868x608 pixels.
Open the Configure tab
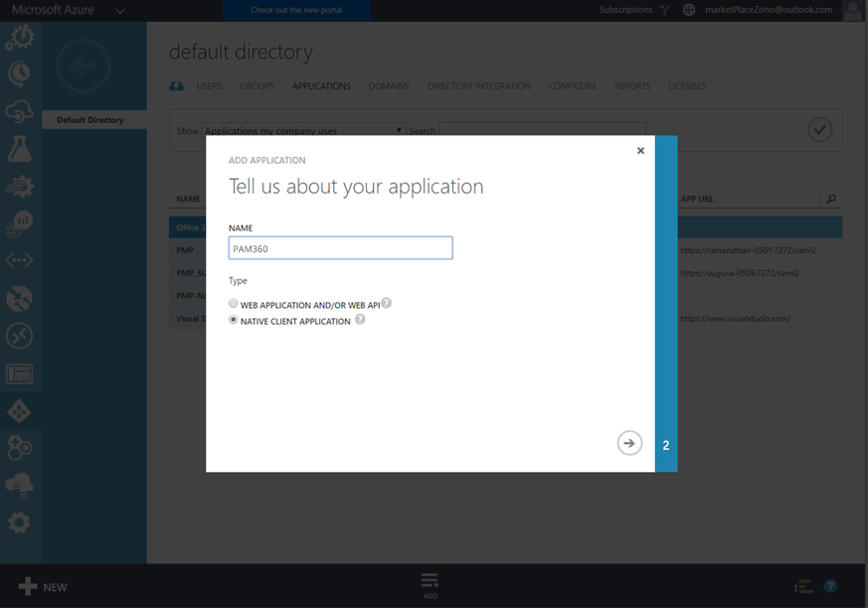click(x=573, y=86)
